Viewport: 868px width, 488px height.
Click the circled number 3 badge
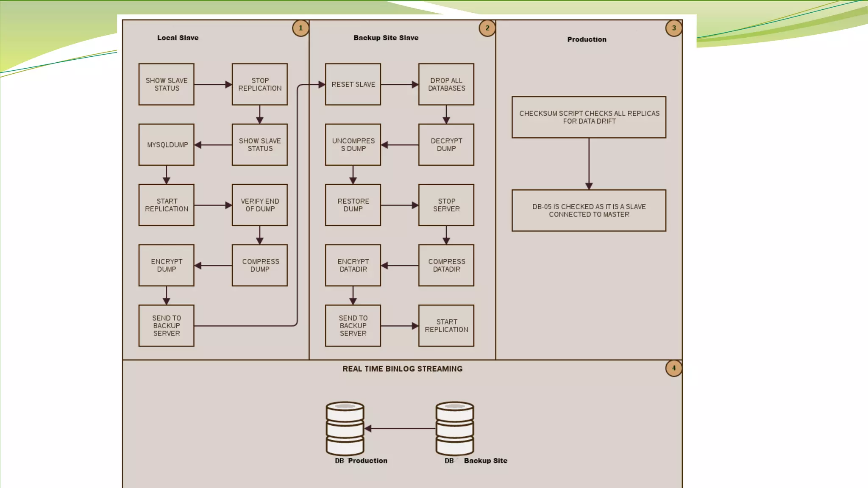pyautogui.click(x=673, y=28)
